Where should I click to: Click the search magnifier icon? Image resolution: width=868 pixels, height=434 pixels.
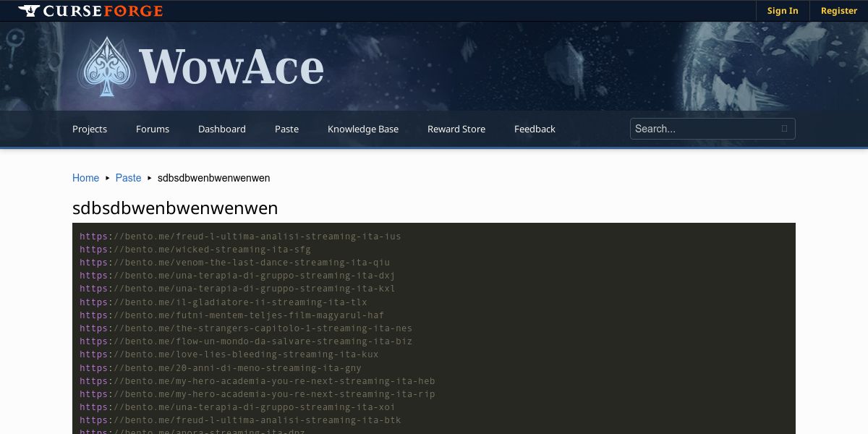point(784,129)
